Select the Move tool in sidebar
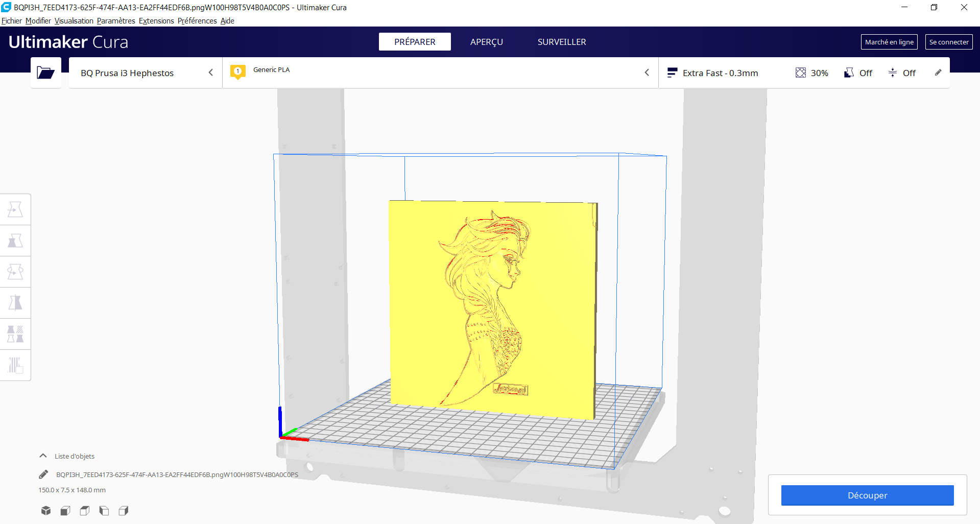 tap(15, 209)
